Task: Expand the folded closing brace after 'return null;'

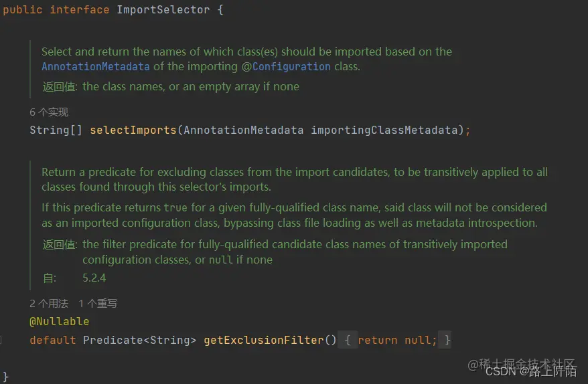Action: [x=445, y=340]
